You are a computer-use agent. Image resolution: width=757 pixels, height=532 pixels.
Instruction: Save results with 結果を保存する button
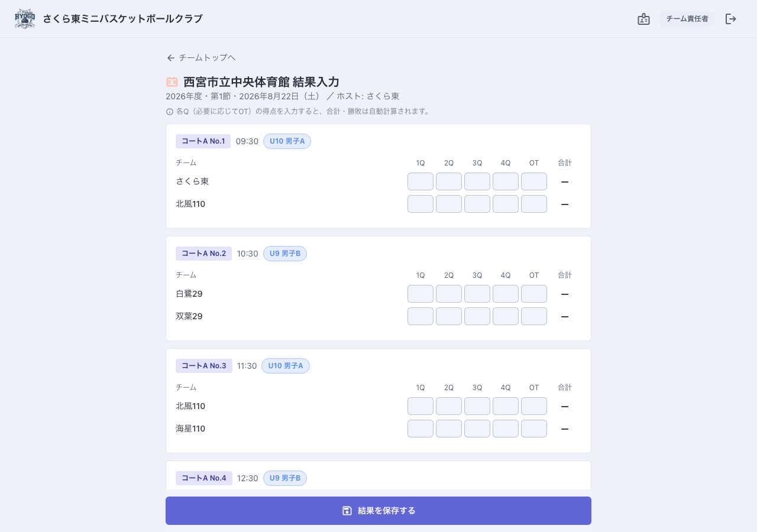[378, 511]
